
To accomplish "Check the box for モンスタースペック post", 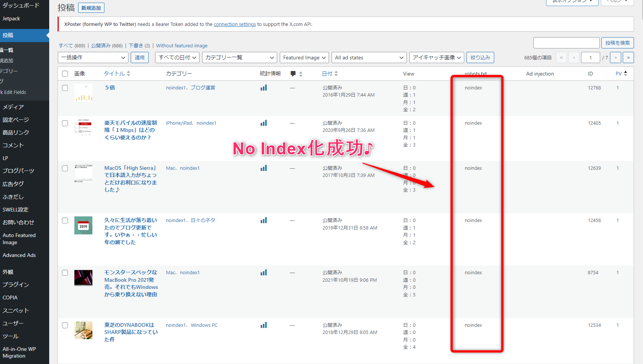I will pyautogui.click(x=65, y=273).
